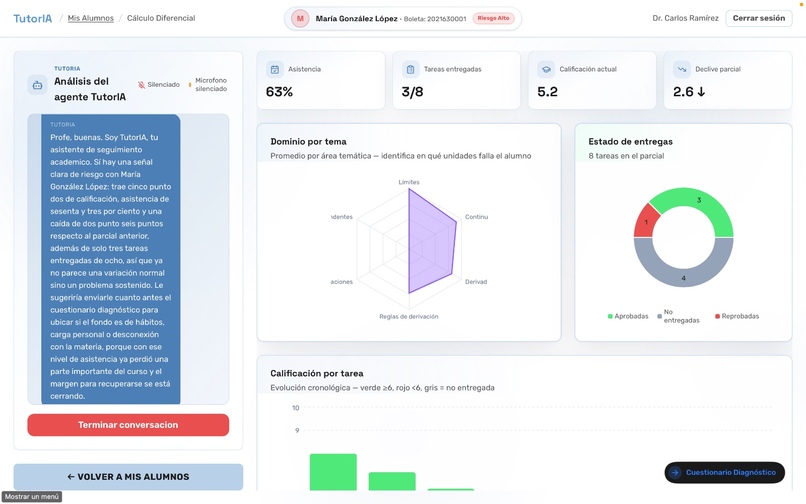The width and height of the screenshot is (806, 504).
Task: Click the TutorIA chat message bubble
Action: click(111, 259)
